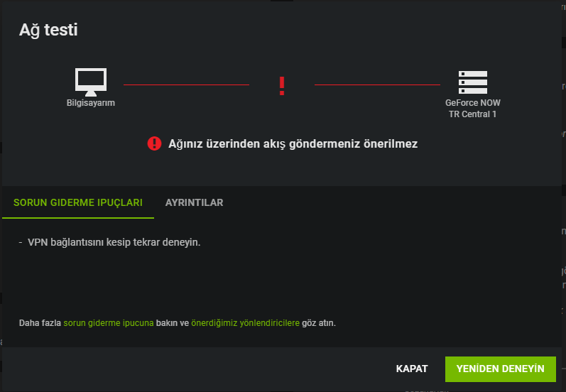Retry the test with YENİDEN DENEYİN
566x392 pixels.
[x=500, y=369]
